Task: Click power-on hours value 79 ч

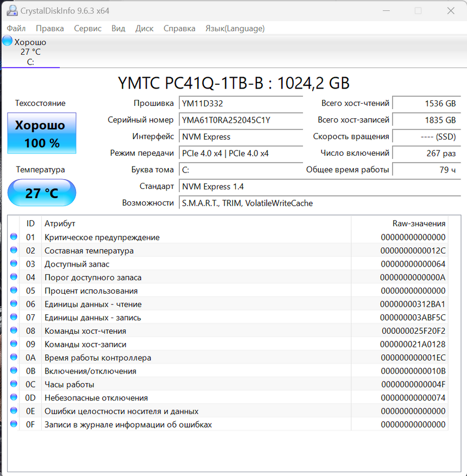Action: point(427,170)
